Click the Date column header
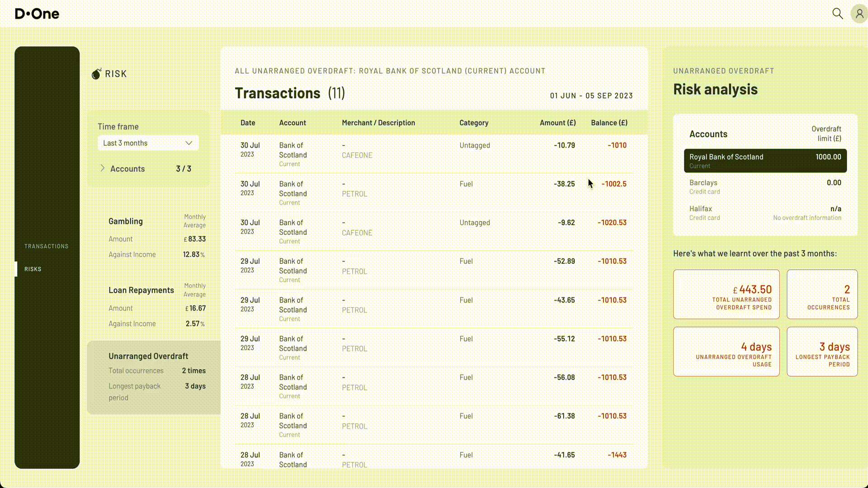868x488 pixels. tap(248, 123)
